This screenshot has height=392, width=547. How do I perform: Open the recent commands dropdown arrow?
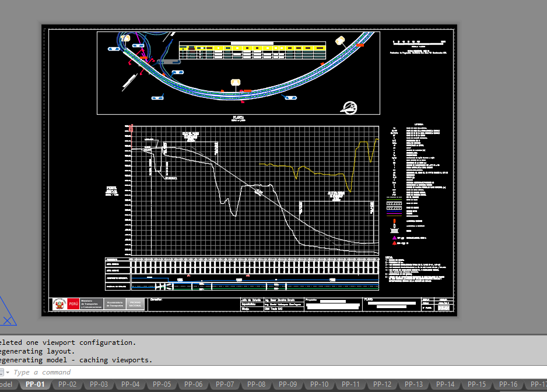(x=8, y=372)
